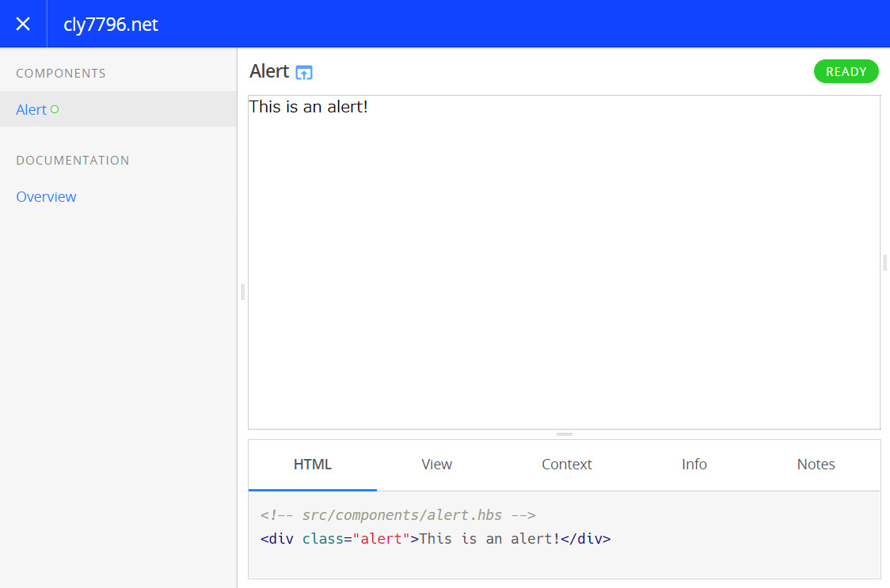
Task: Switch to the HTML tab
Action: [313, 465]
